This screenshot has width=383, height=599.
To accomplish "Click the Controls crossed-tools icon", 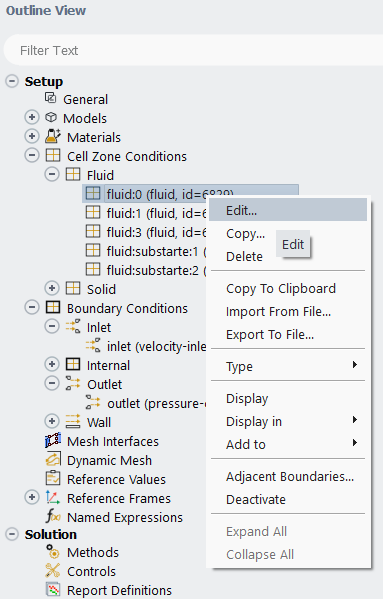I will click(x=53, y=571).
